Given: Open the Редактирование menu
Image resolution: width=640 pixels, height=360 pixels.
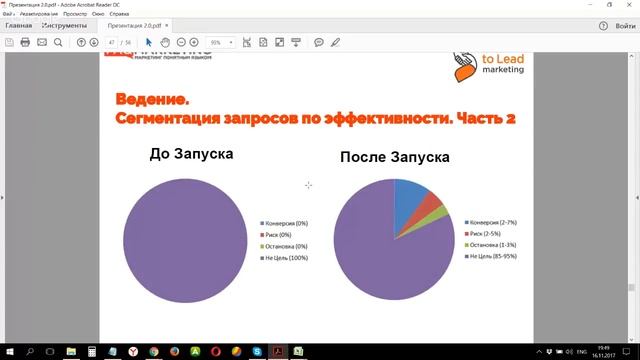Looking at the screenshot, I should (39, 14).
